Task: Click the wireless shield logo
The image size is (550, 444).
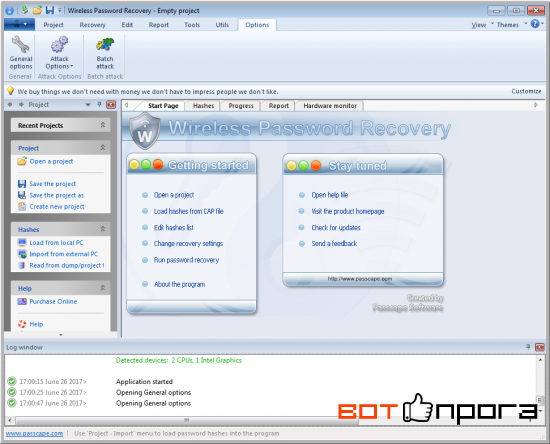Action: point(145,131)
